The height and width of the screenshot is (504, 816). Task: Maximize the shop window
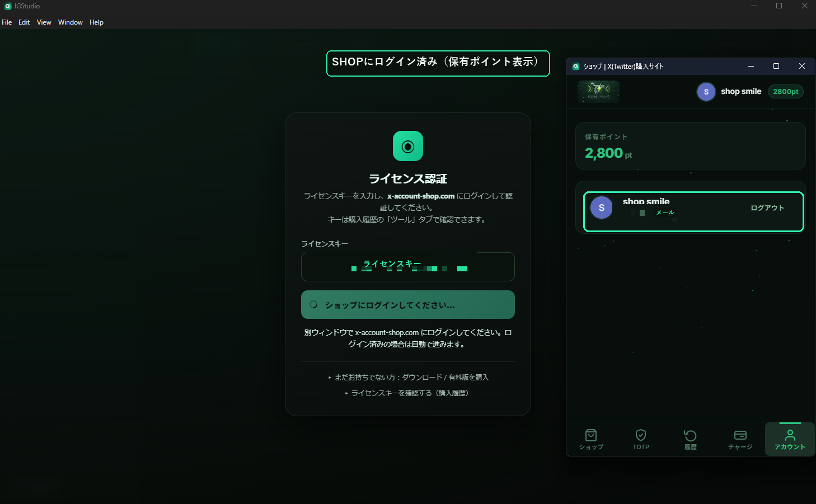coord(776,66)
